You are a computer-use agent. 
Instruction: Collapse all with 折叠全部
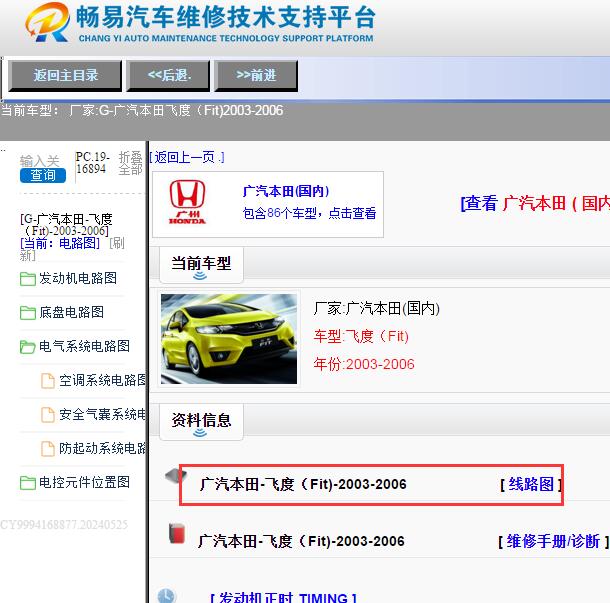point(131,163)
